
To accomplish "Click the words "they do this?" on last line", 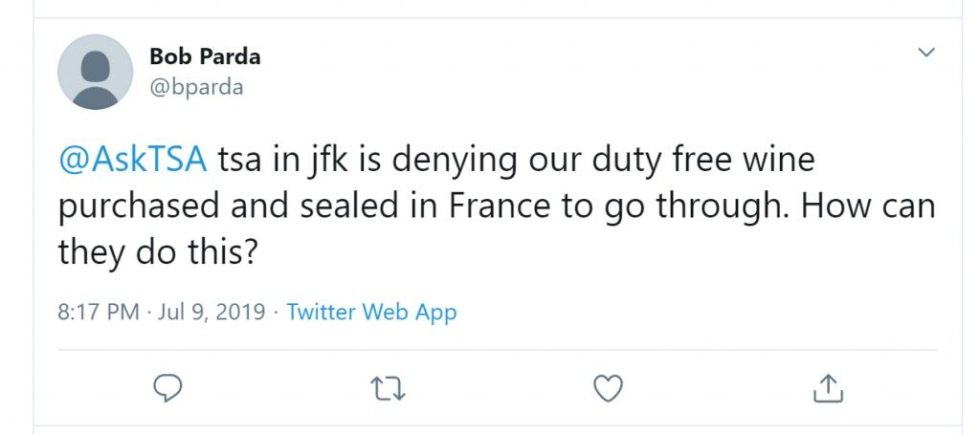I will (x=158, y=252).
